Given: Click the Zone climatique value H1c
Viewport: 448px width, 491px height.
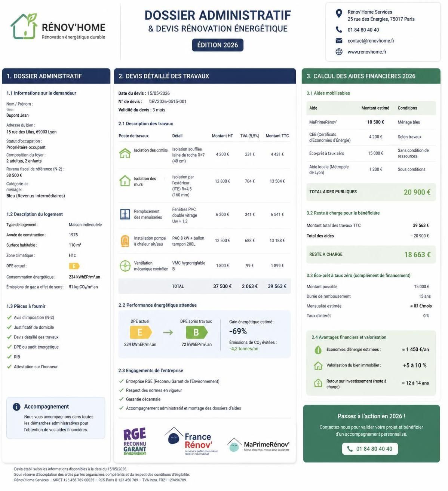Looking at the screenshot, I should 72,255.
